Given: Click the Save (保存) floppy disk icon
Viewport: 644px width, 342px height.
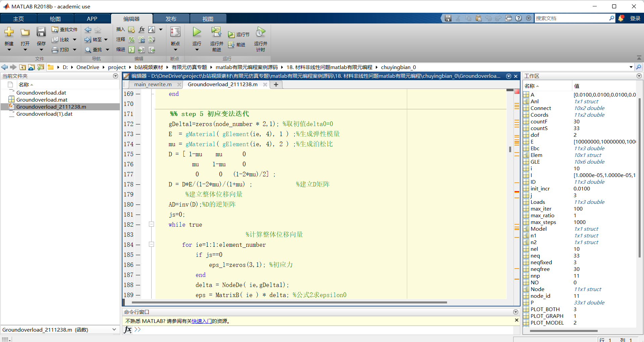Looking at the screenshot, I should pos(41,32).
